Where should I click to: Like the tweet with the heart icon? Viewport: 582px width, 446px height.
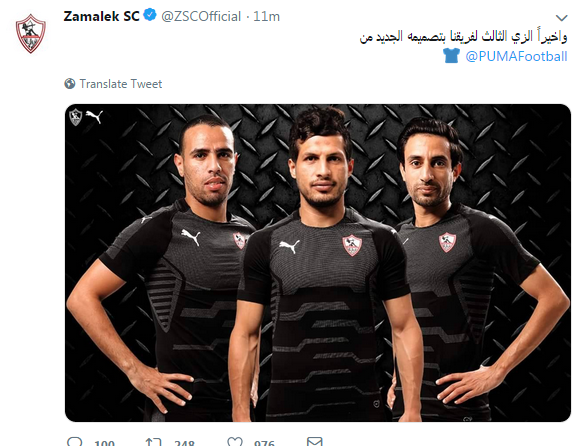235,442
